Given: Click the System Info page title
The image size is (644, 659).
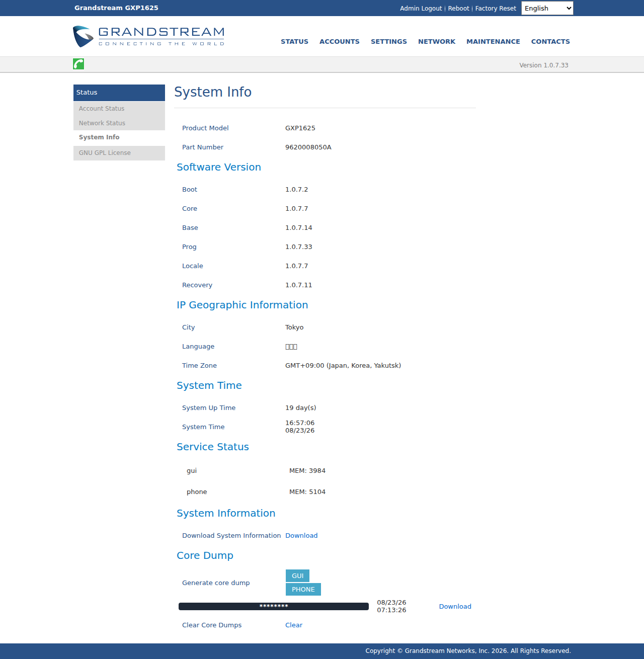Looking at the screenshot, I should pos(213,92).
